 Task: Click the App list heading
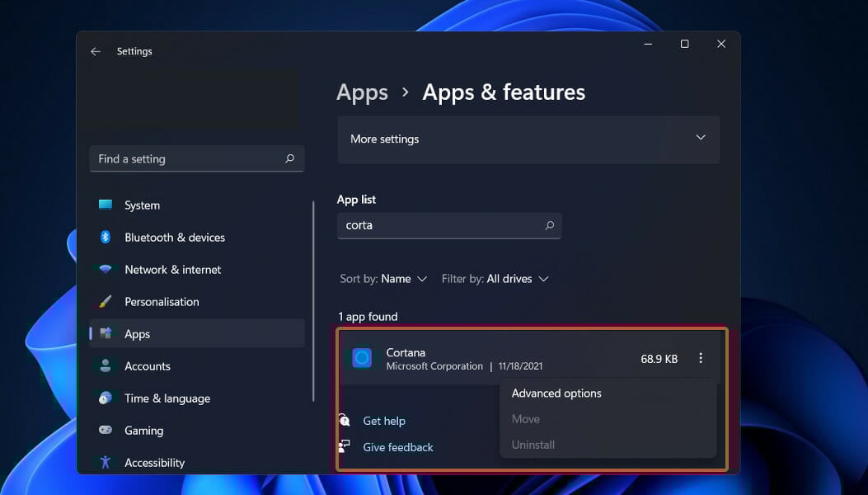coord(356,200)
